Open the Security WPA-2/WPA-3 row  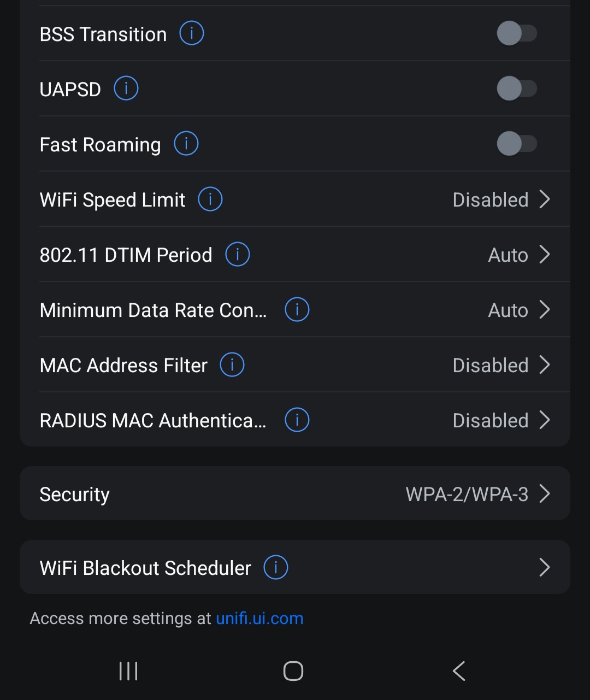point(295,494)
